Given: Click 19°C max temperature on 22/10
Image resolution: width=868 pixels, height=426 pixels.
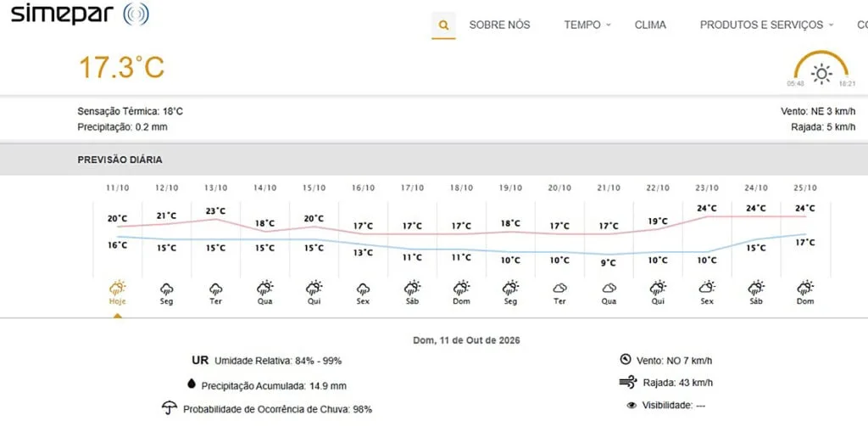Looking at the screenshot, I should tap(658, 221).
